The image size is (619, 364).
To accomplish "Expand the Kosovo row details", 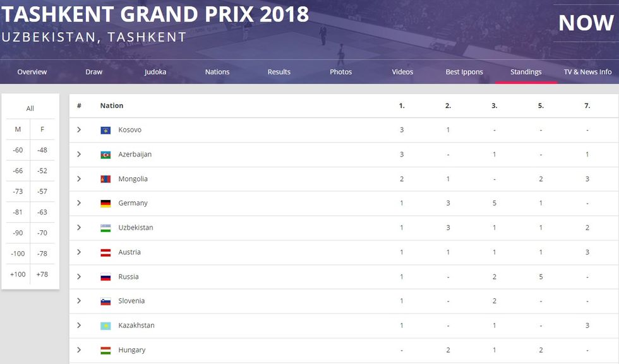I will pyautogui.click(x=79, y=130).
